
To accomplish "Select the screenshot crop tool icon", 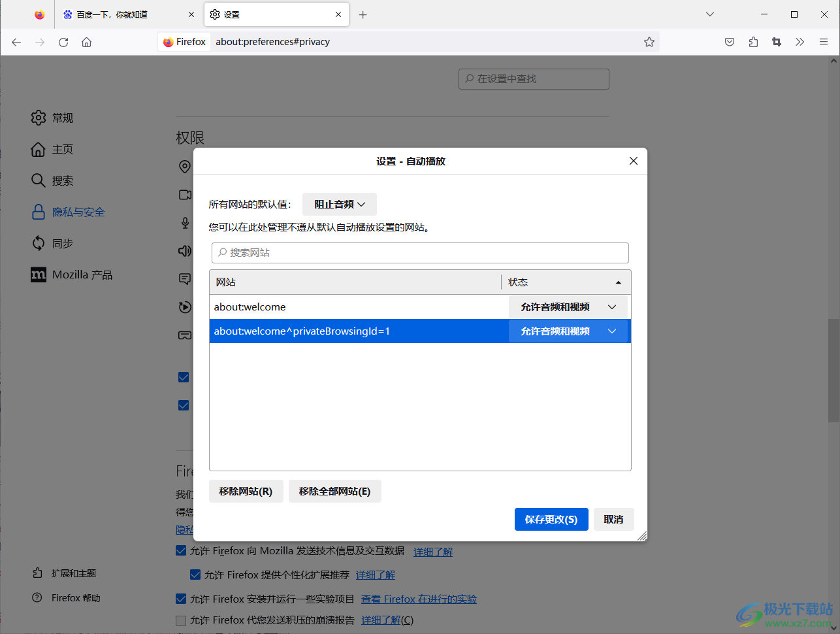I will point(777,42).
